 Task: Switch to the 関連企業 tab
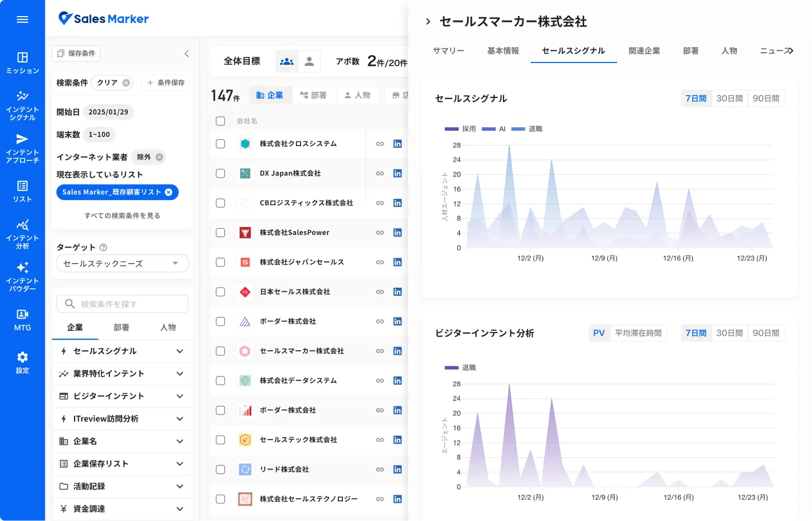coord(644,51)
